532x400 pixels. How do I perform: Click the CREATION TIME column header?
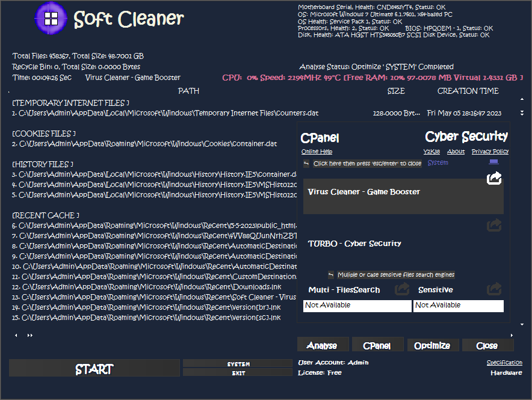tap(468, 91)
